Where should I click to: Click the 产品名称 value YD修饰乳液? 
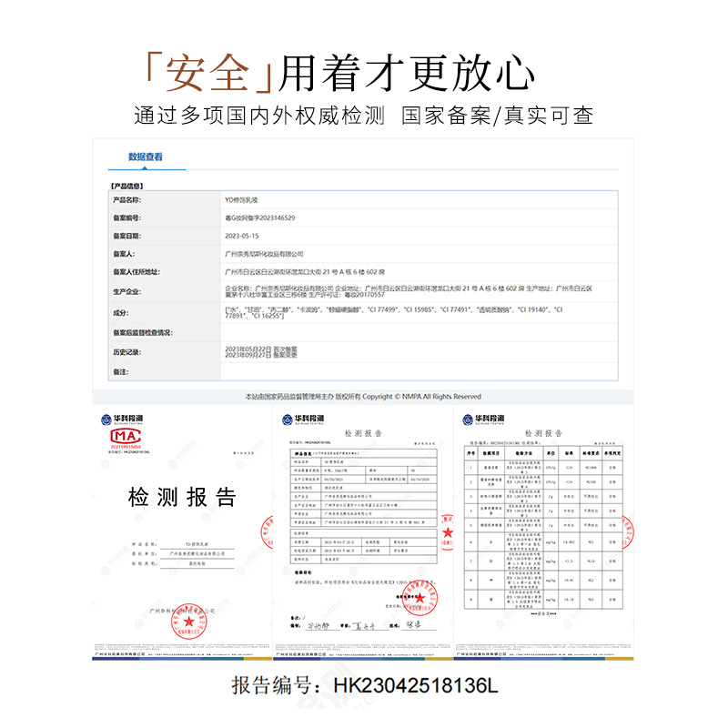coord(241,200)
